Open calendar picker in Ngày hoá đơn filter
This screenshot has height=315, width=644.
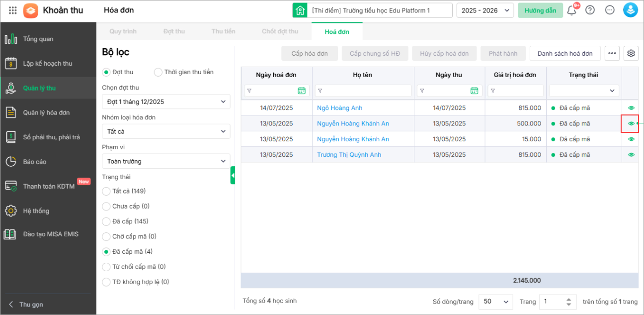(302, 91)
